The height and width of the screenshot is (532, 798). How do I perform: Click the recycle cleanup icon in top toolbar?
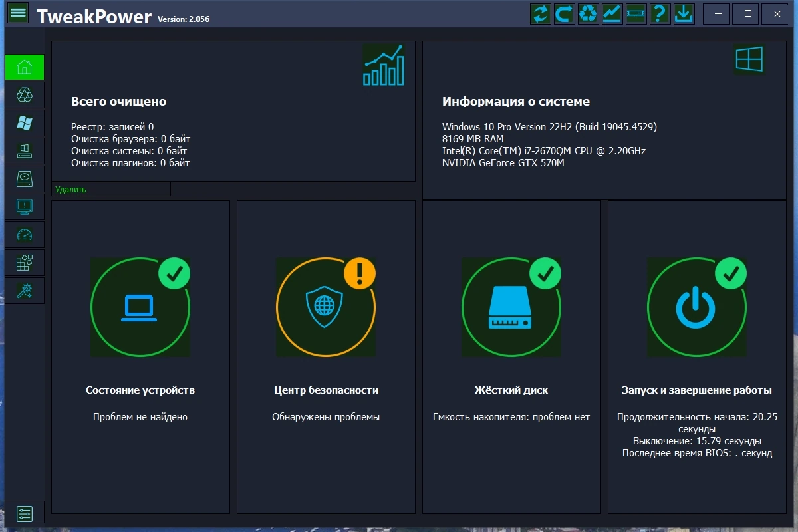point(589,13)
